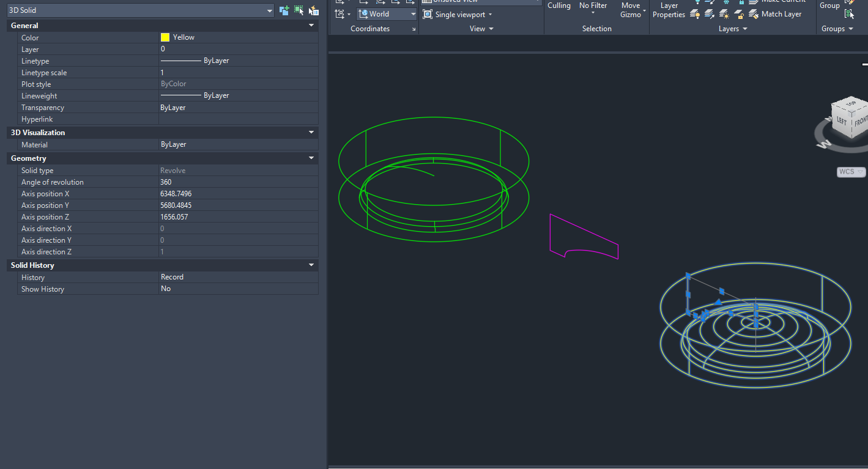This screenshot has height=469, width=868.
Task: Select Axis position Z value 1656.057
Action: (x=239, y=217)
